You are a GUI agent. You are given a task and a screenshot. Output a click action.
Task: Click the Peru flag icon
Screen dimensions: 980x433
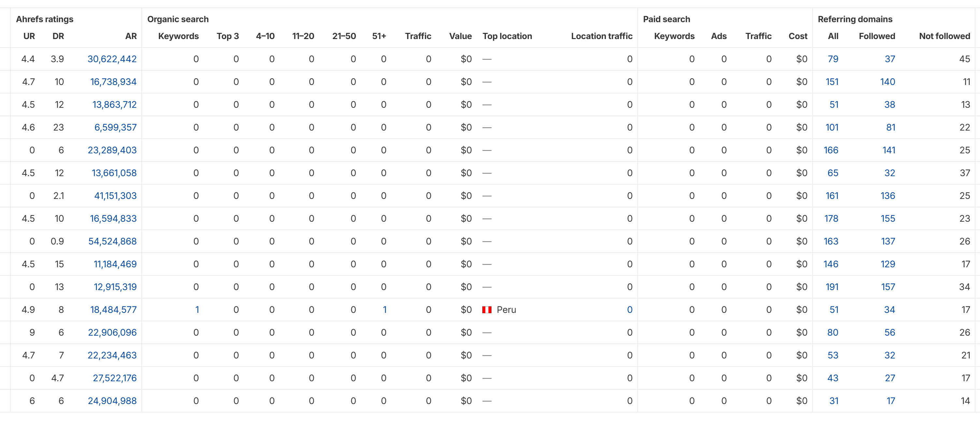pyautogui.click(x=487, y=310)
